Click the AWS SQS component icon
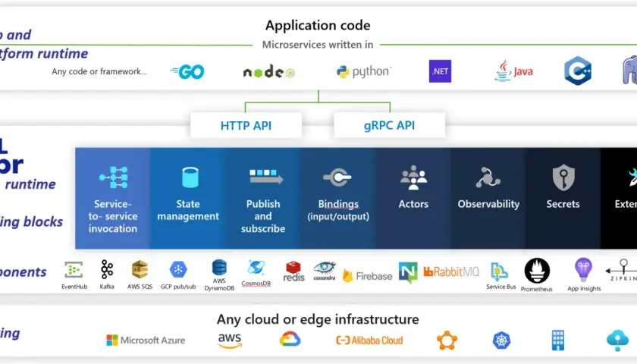The width and height of the screenshot is (637, 364). click(x=140, y=269)
